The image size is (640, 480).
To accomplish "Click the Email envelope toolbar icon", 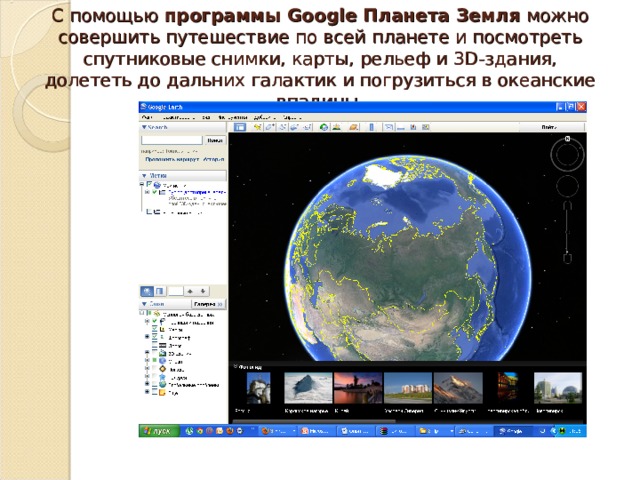I will (388, 127).
